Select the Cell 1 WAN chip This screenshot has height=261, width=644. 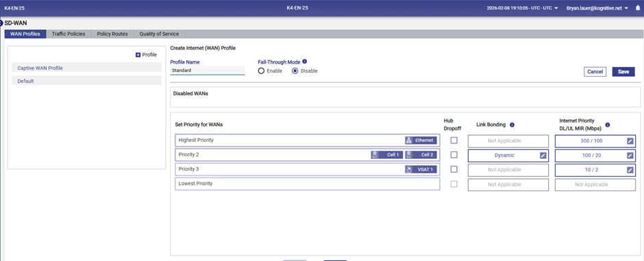click(x=386, y=155)
